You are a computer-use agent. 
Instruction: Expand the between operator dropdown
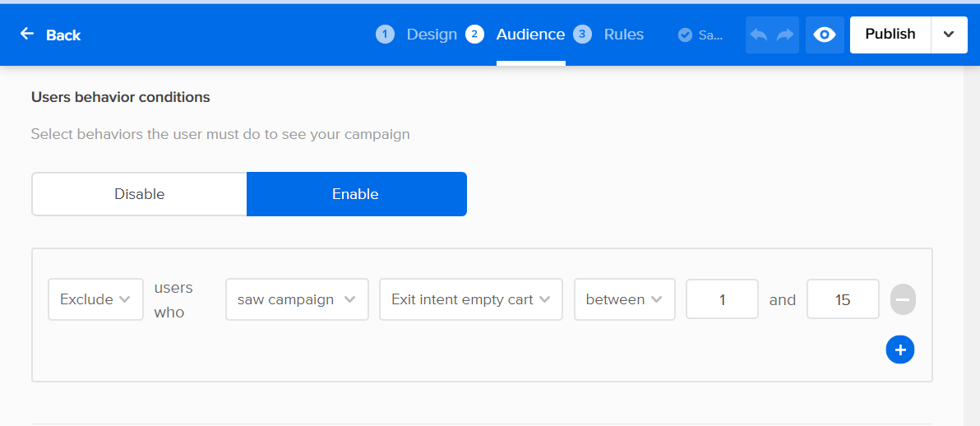pyautogui.click(x=624, y=299)
